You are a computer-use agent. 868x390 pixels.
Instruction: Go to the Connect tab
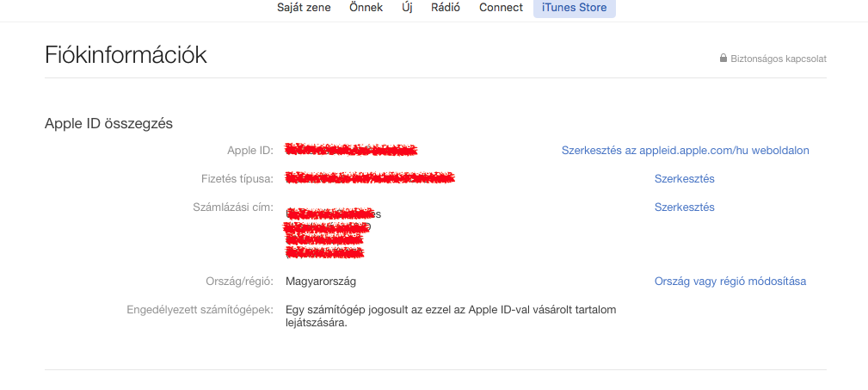point(501,8)
